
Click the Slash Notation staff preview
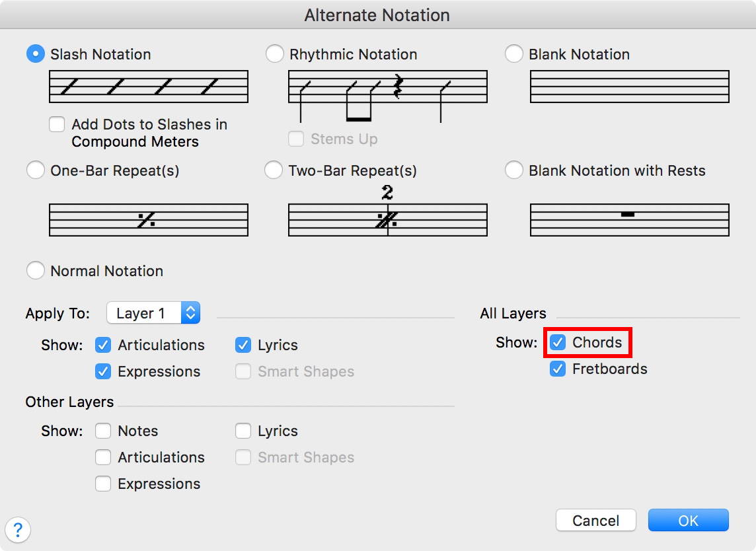[x=149, y=87]
